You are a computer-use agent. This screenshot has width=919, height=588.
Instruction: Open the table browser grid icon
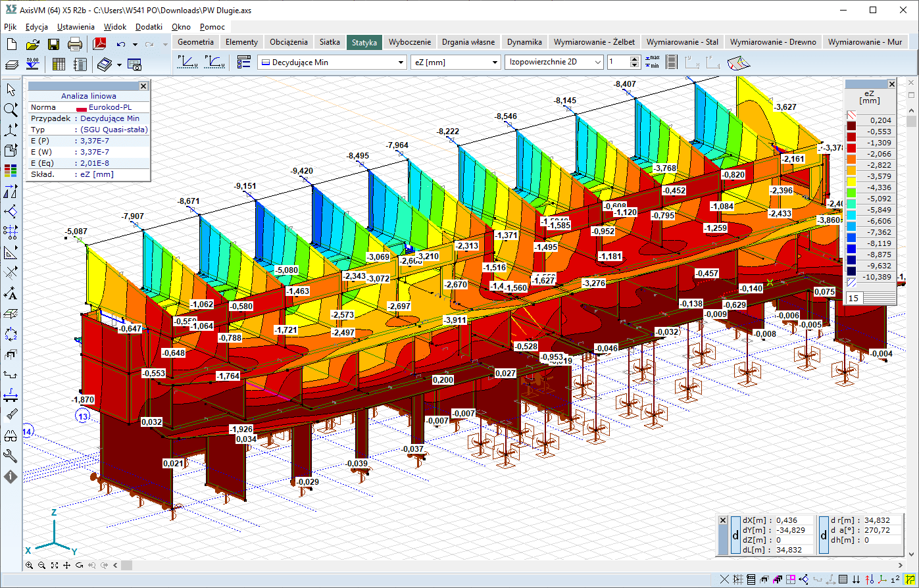click(x=59, y=64)
